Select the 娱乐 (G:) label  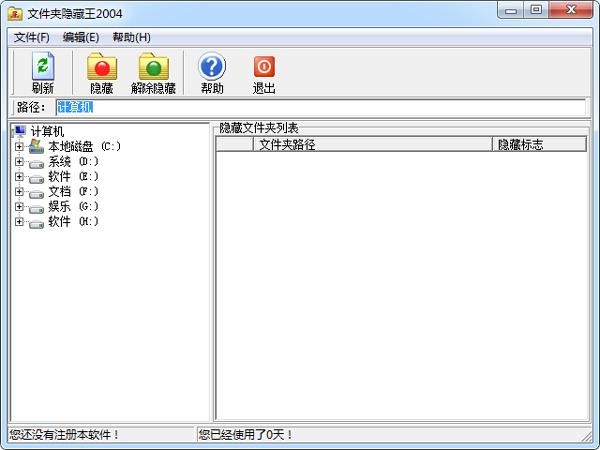click(x=73, y=206)
